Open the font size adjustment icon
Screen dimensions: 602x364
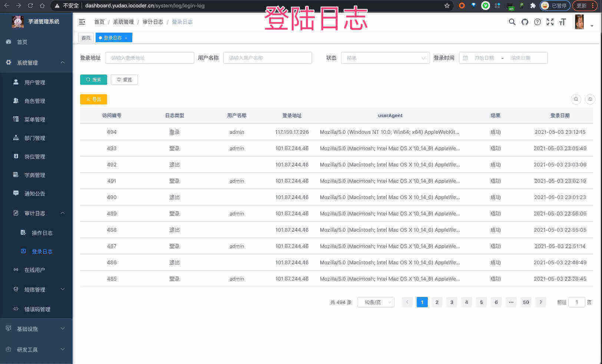[x=562, y=22]
